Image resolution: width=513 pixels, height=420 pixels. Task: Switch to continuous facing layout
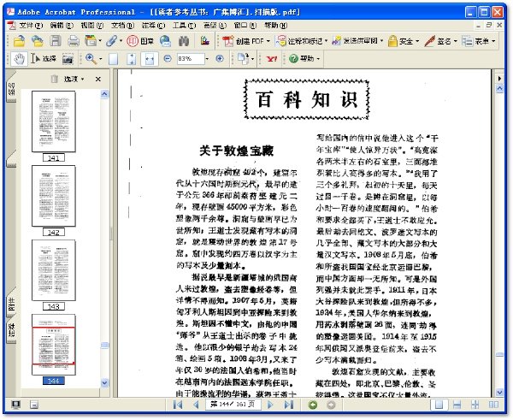[475, 405]
